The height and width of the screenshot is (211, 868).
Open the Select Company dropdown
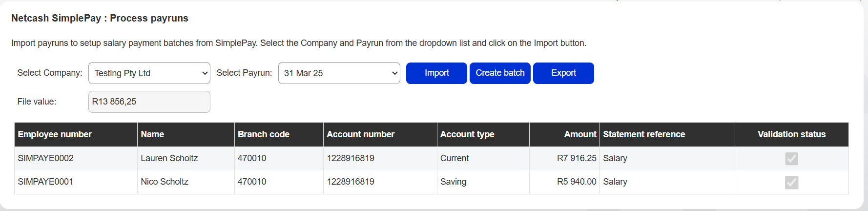[149, 73]
